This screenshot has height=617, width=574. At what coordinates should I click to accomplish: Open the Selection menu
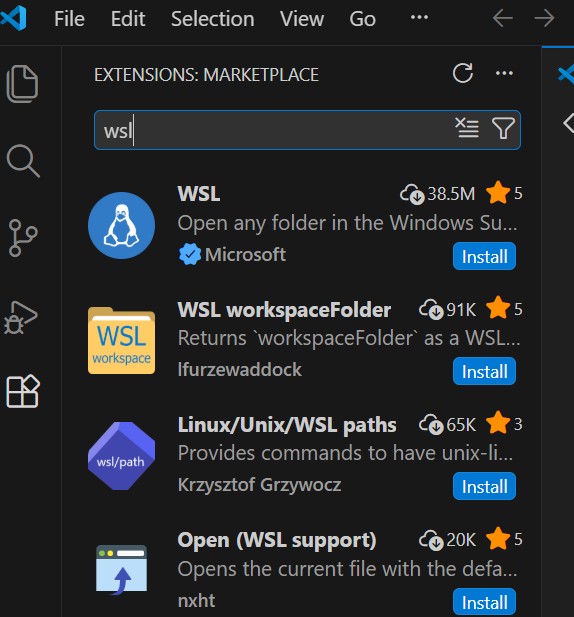(x=212, y=19)
